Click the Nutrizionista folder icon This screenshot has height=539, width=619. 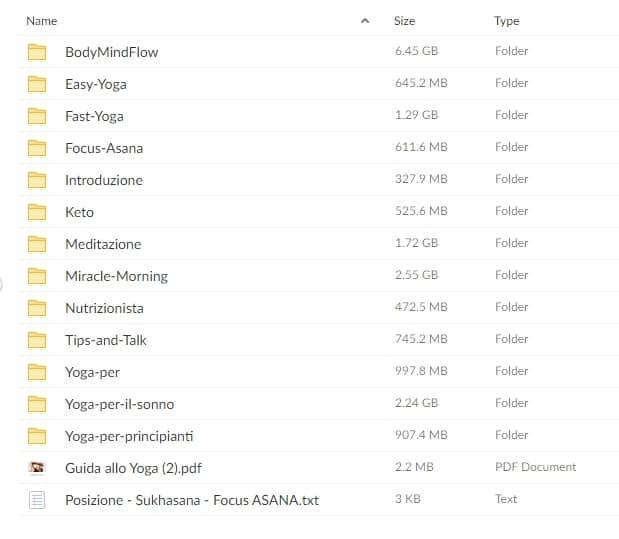coord(37,308)
